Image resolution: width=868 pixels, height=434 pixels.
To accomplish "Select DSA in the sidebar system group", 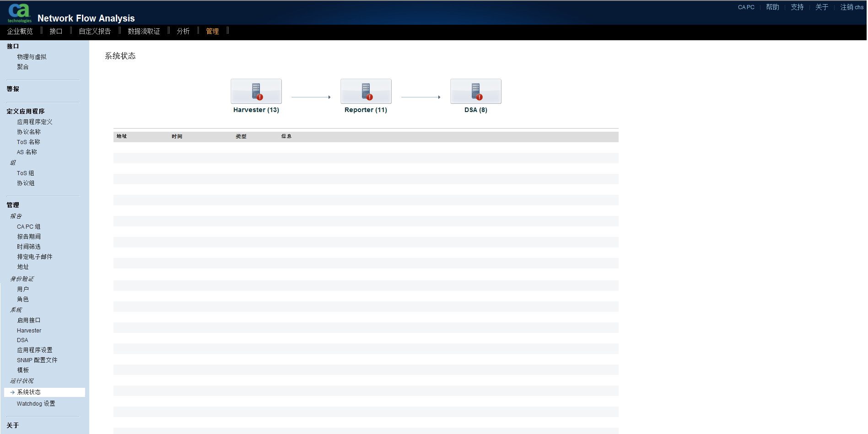I will [x=22, y=340].
